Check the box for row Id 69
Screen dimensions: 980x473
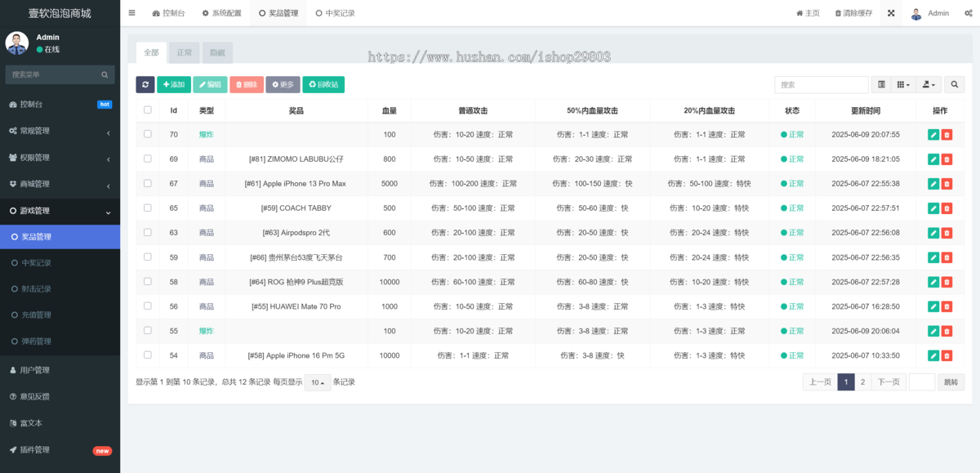[148, 158]
